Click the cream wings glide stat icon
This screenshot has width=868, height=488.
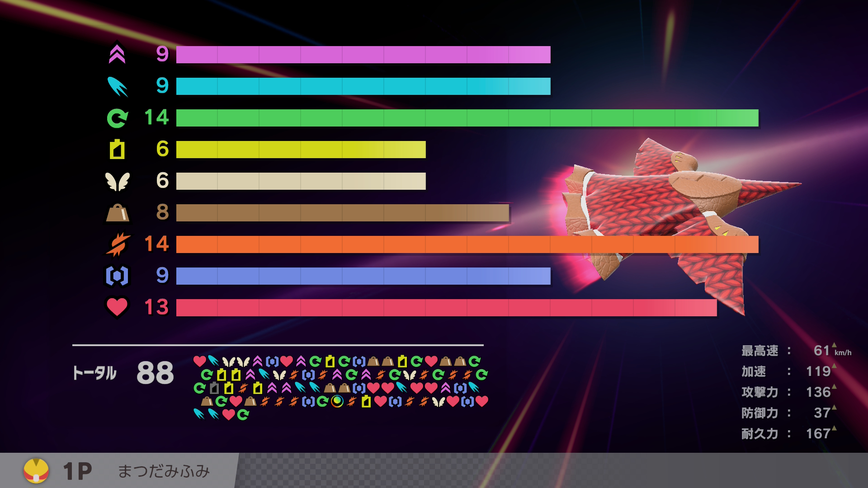(117, 181)
